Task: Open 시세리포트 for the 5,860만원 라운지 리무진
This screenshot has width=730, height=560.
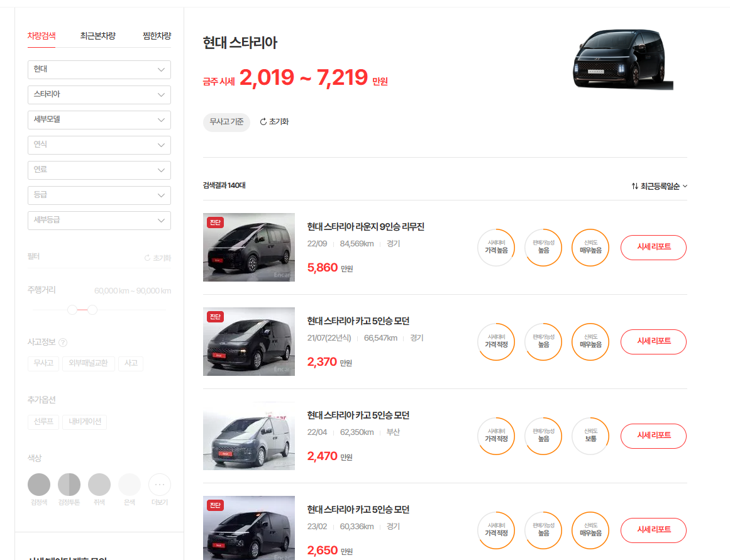Action: [654, 248]
